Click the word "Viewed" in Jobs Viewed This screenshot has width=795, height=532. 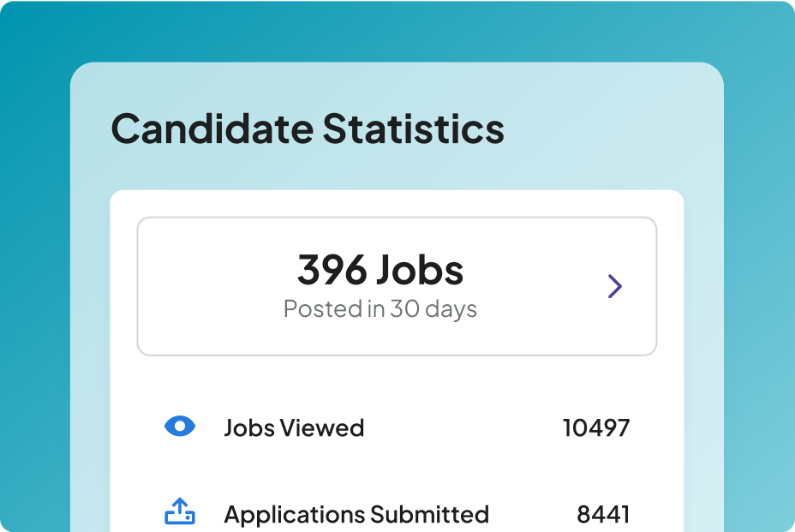(324, 427)
